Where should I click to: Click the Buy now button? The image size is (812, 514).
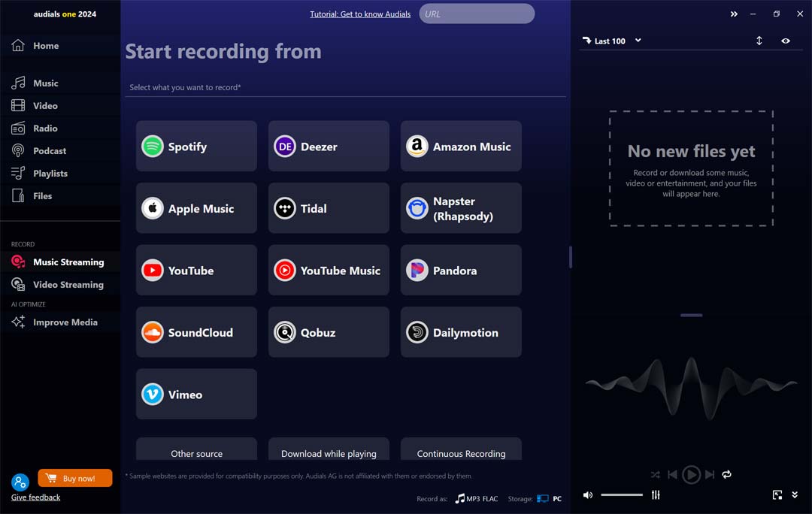click(x=74, y=477)
